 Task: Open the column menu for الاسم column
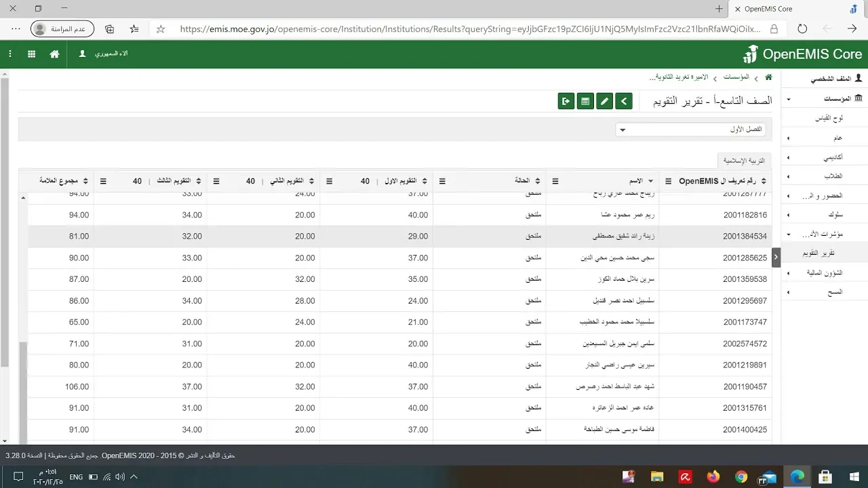[555, 181]
